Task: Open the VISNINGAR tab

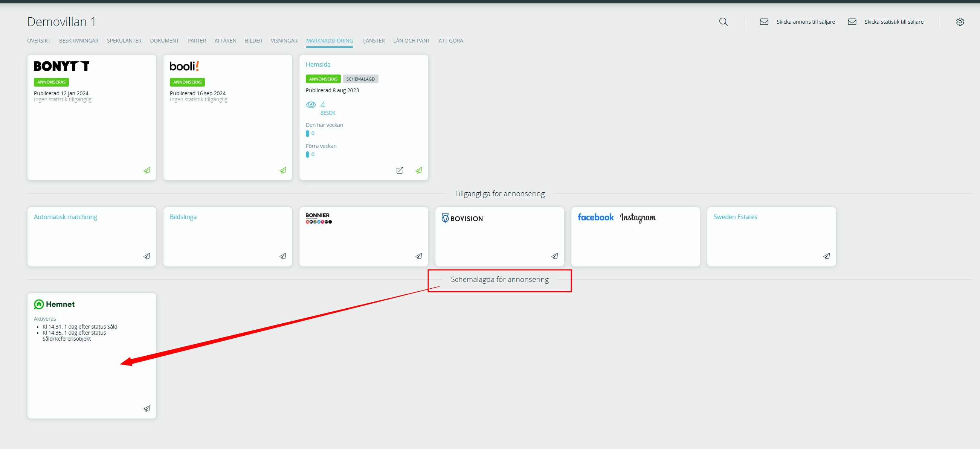Action: 284,41
